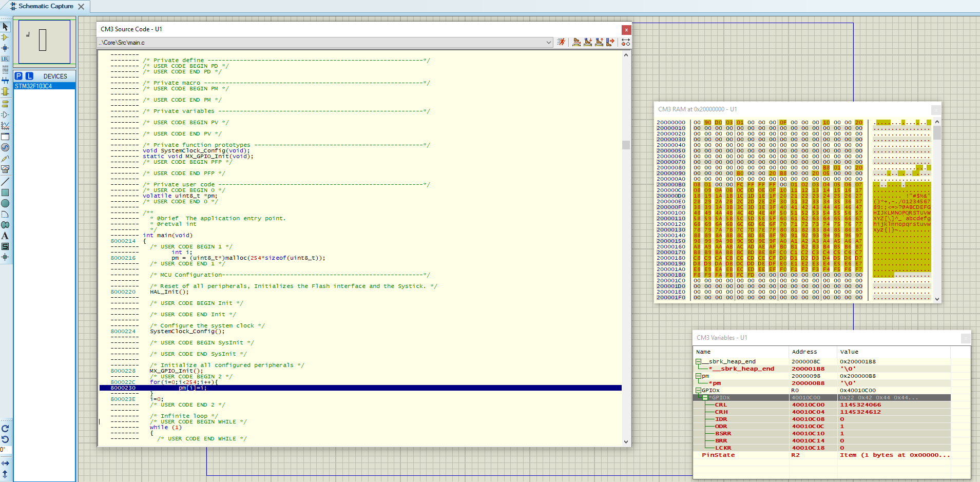Select STM32F103C4 in the devices list

click(x=34, y=86)
